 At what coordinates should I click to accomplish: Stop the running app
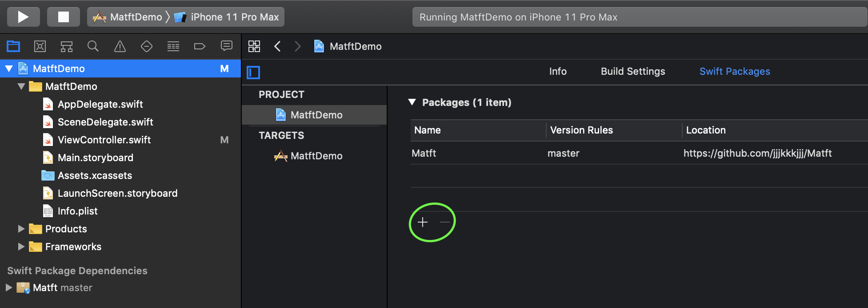(64, 17)
